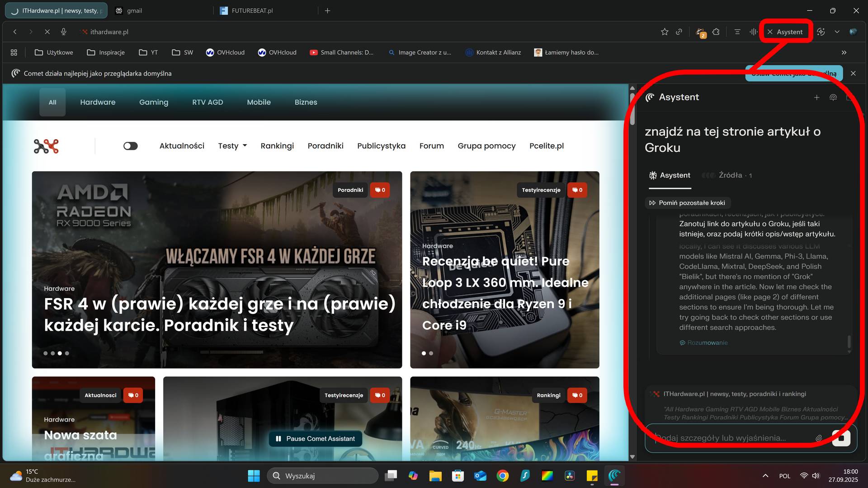The width and height of the screenshot is (868, 488).
Task: Toggle the dark mode switch on ITHardware
Action: [x=131, y=146]
